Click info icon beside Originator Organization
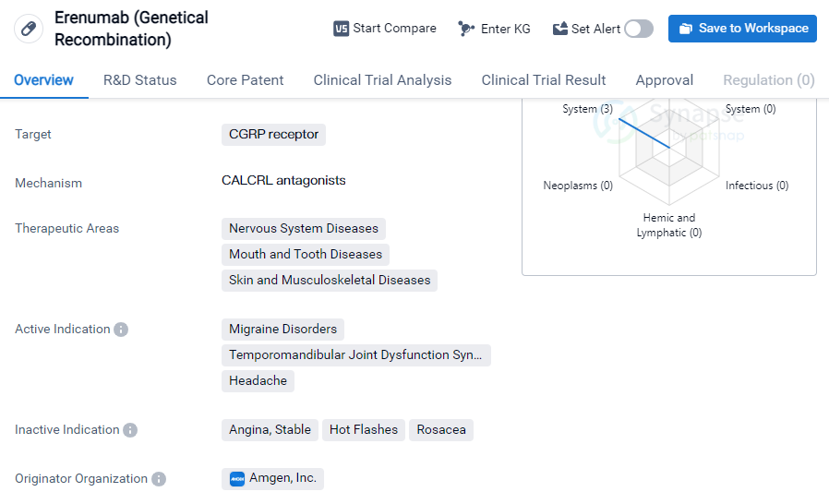The image size is (829, 504). (x=159, y=479)
